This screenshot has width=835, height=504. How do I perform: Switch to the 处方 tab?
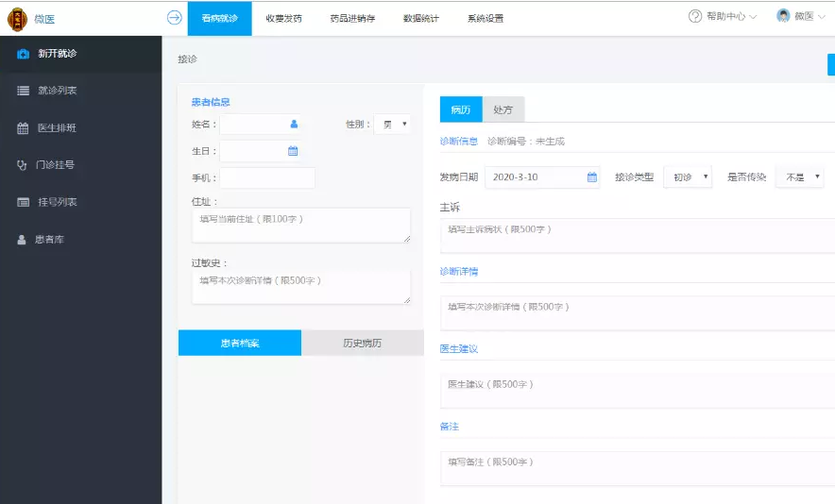503,109
